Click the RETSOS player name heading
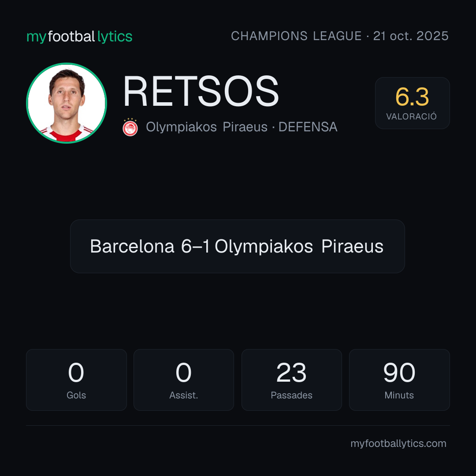This screenshot has width=476, height=476. [x=201, y=91]
